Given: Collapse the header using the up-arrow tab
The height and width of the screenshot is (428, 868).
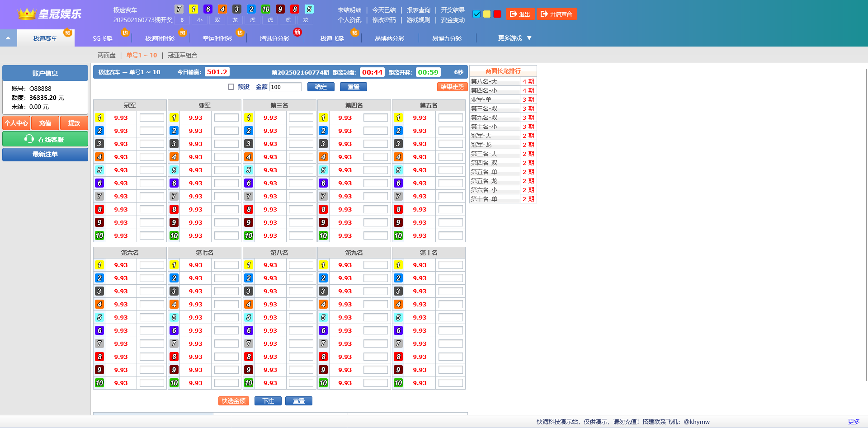Looking at the screenshot, I should 8,38.
